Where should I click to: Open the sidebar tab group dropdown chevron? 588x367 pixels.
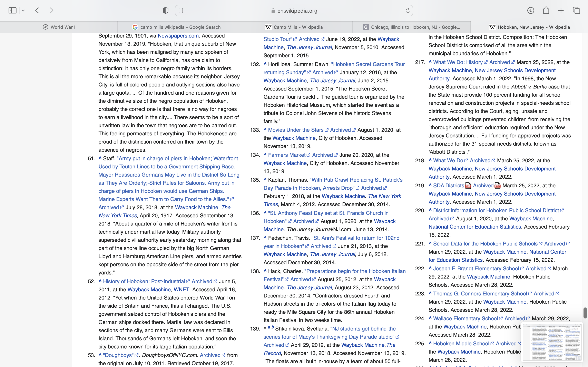[23, 10]
